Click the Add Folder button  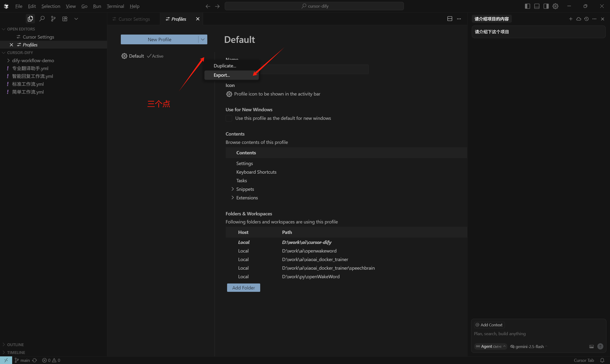click(x=243, y=288)
